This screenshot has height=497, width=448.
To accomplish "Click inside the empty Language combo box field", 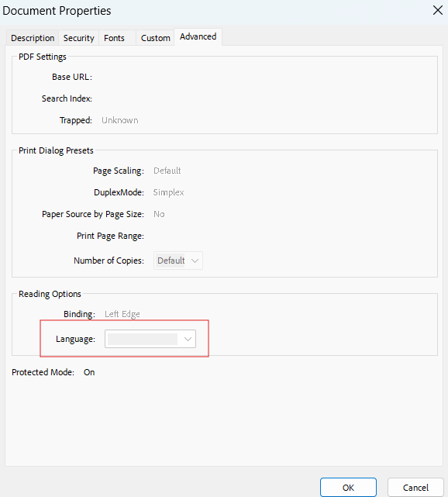I will (143, 339).
